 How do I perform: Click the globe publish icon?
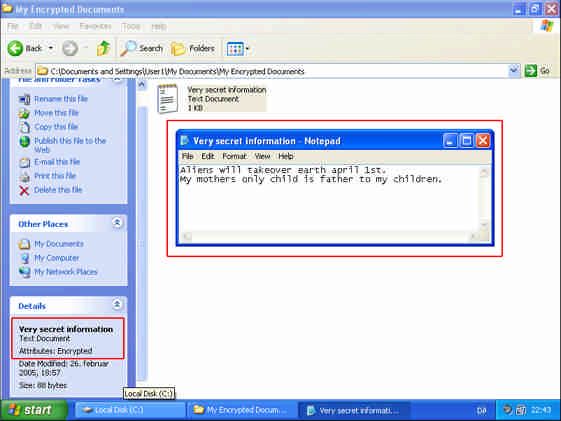pos(24,142)
